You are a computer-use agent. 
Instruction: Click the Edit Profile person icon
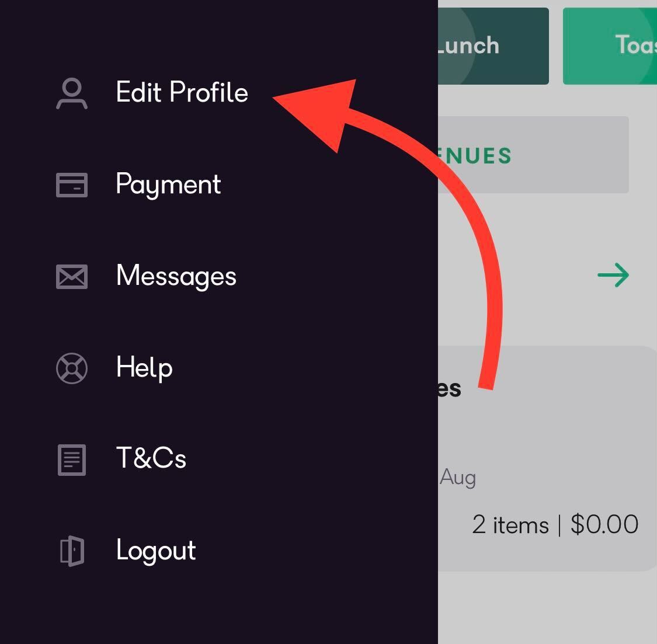tap(72, 94)
